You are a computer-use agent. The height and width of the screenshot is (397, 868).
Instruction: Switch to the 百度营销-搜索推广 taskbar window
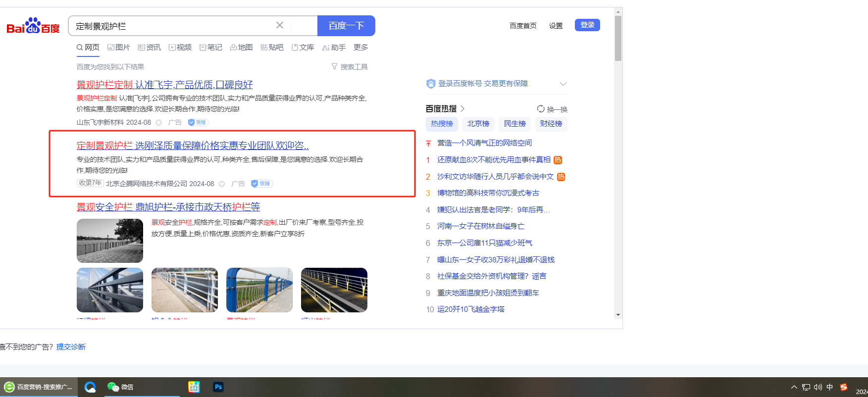tap(38, 387)
